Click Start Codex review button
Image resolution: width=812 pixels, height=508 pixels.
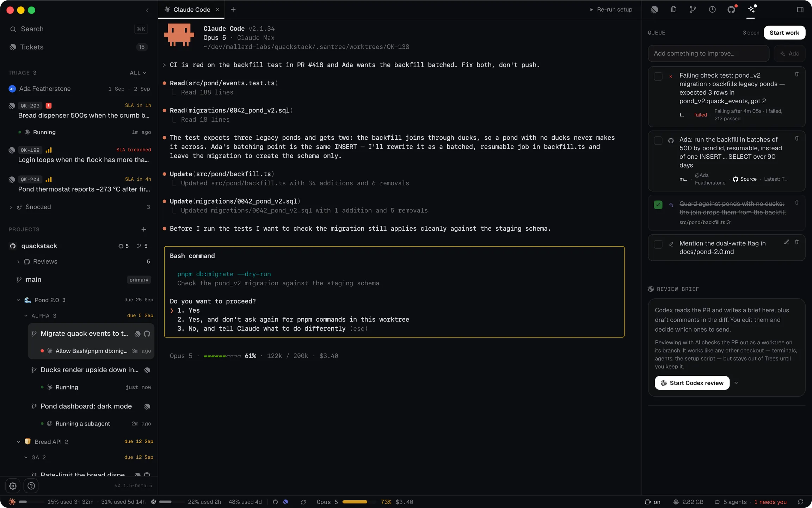click(x=692, y=383)
